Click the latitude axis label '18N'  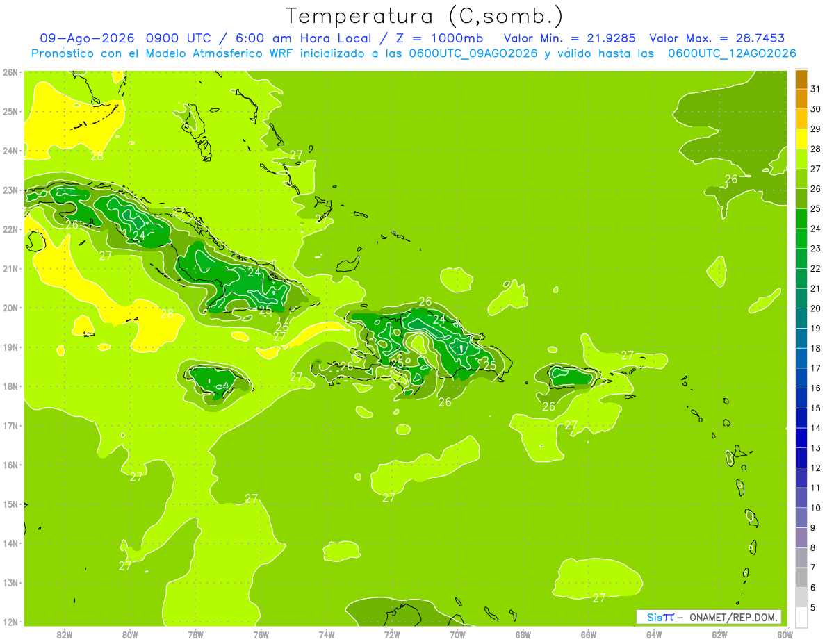(x=10, y=386)
